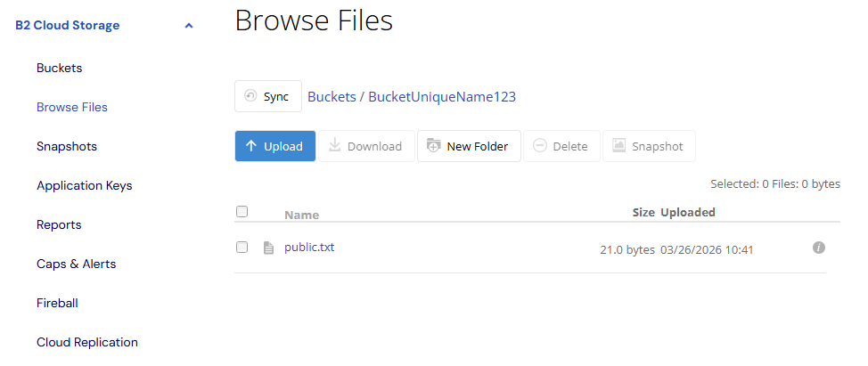Click the Upload button

274,146
